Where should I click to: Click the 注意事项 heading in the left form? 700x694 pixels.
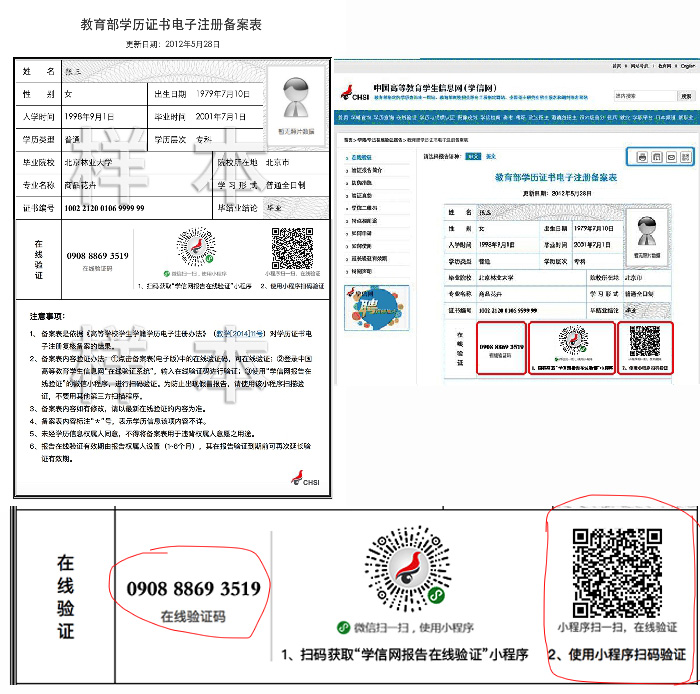(x=47, y=316)
